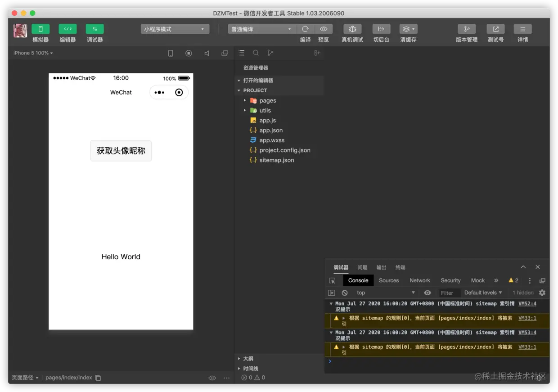
Task: Expand the 大纲 outline section
Action: 279,359
